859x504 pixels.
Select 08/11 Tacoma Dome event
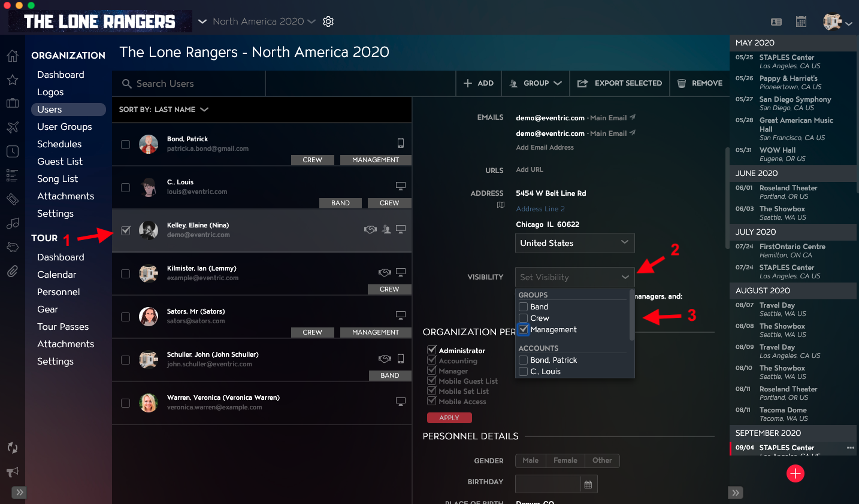792,414
